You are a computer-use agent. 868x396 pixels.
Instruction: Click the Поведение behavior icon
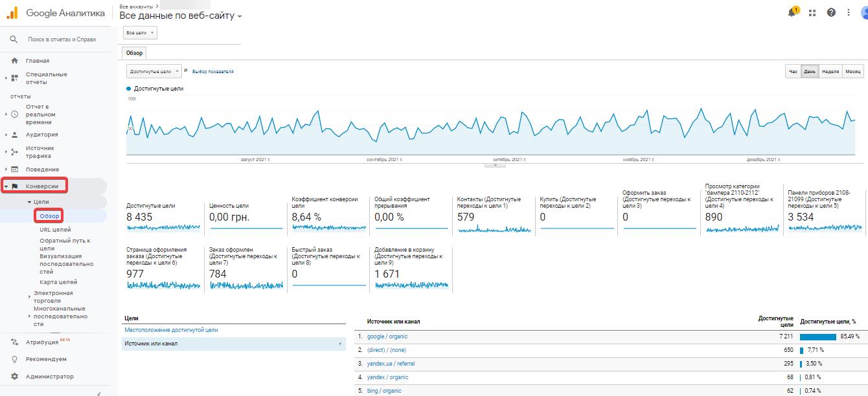click(15, 170)
